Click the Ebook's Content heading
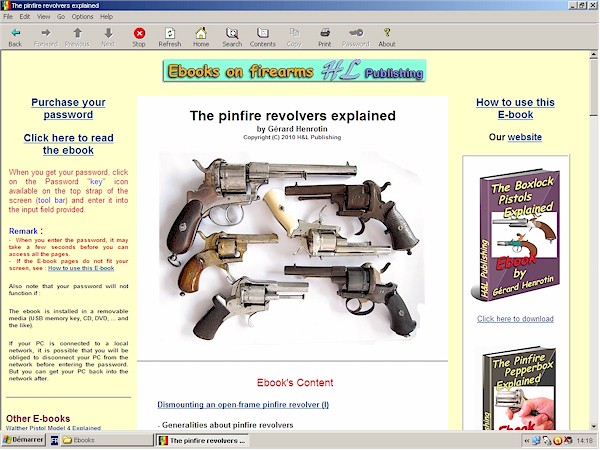 pos(295,383)
